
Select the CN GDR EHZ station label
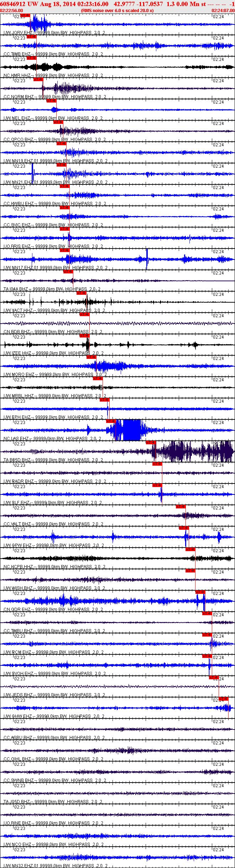coord(17,610)
